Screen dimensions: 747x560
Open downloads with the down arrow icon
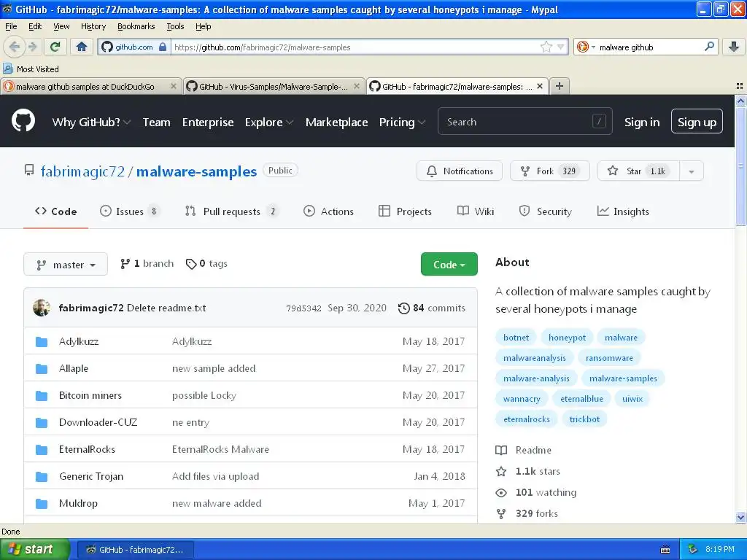[734, 47]
